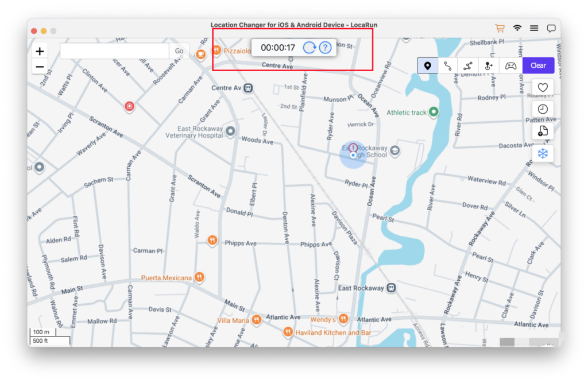Click the Dover Rd street label

[475, 206]
